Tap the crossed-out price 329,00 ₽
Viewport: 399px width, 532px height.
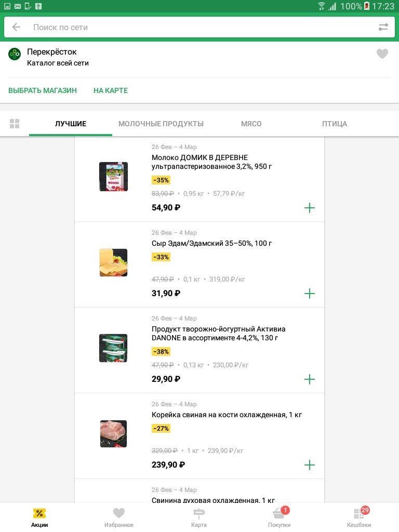coord(165,451)
